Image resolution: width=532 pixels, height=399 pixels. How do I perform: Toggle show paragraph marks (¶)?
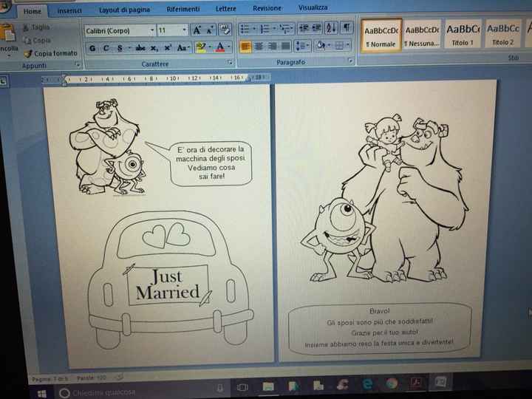tap(347, 27)
